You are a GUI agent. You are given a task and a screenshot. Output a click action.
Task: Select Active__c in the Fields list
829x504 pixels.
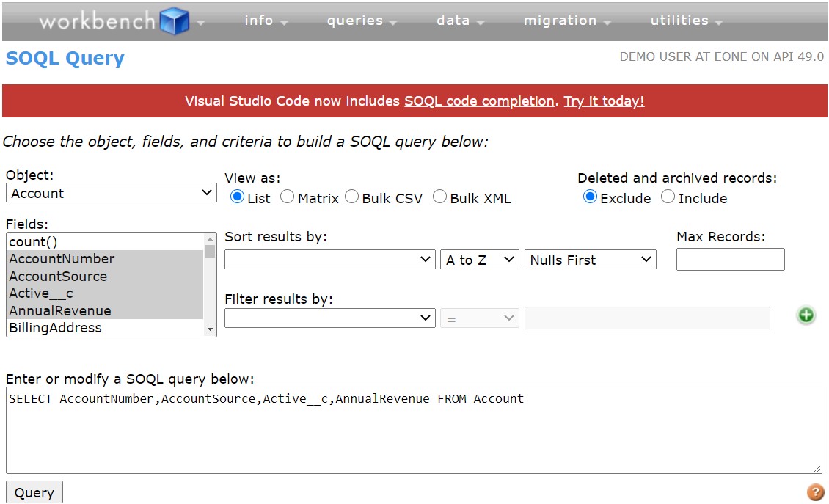[105, 293]
